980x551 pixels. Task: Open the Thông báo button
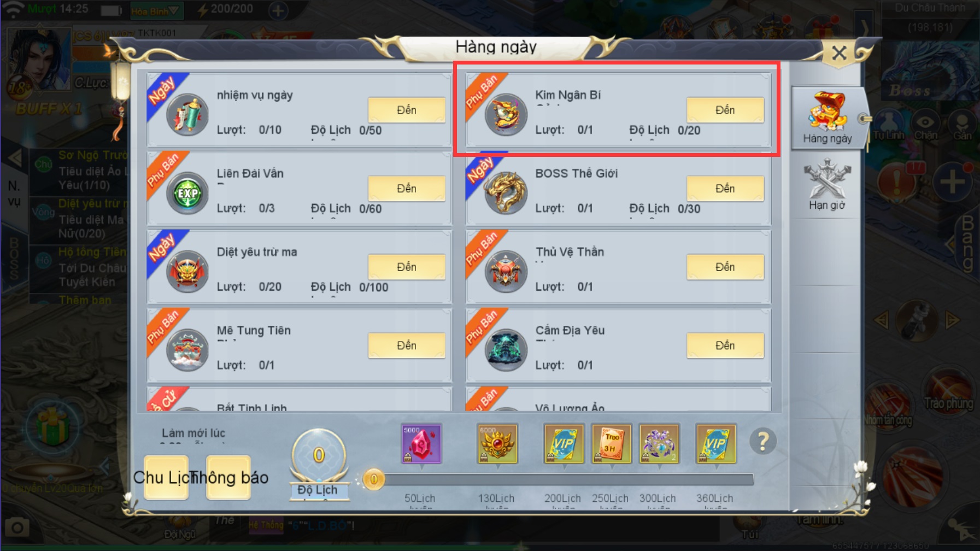click(228, 477)
